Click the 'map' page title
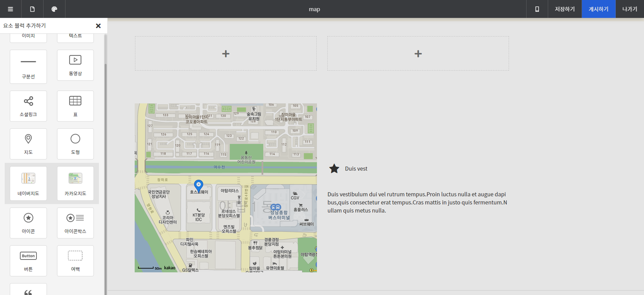The height and width of the screenshot is (295, 644). tap(314, 9)
